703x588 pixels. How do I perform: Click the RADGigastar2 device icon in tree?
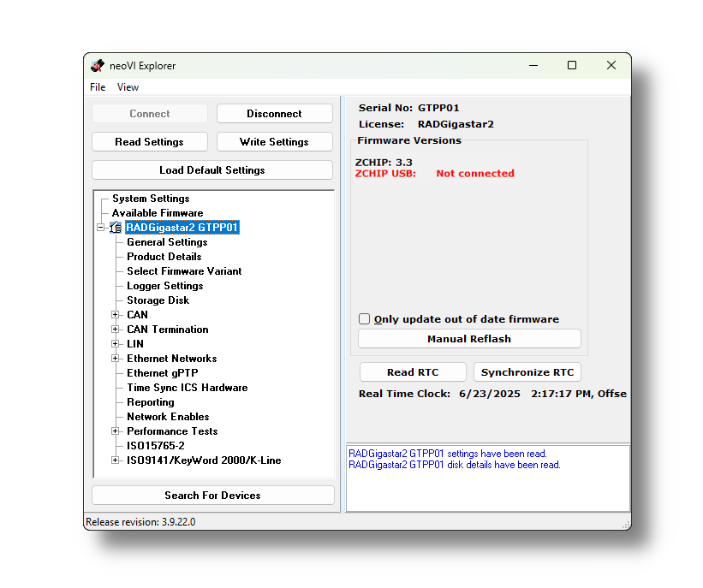116,228
